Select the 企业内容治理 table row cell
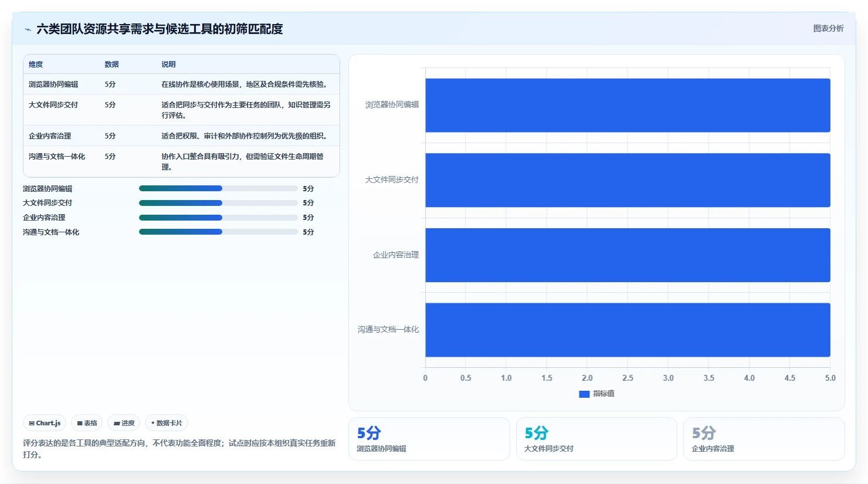This screenshot has width=868, height=484. [50, 136]
